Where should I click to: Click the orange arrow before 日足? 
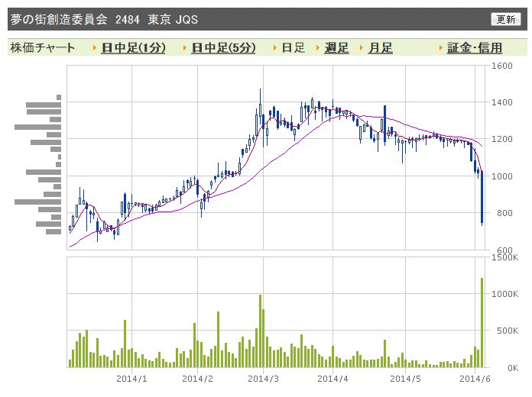(x=275, y=48)
